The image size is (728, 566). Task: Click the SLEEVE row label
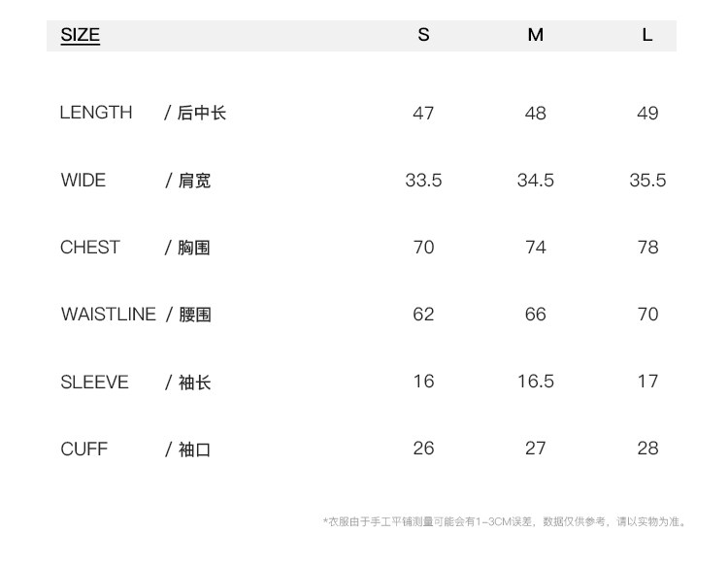tap(94, 383)
